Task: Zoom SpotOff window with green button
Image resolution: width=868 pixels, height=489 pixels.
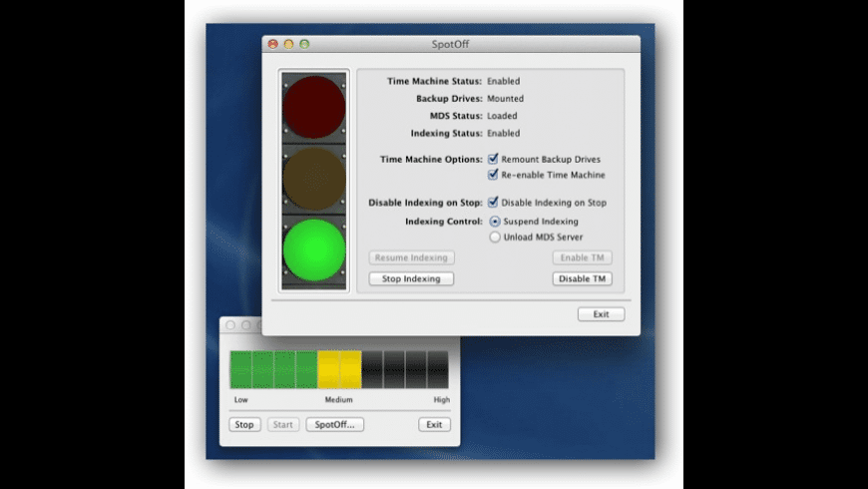Action: 304,44
